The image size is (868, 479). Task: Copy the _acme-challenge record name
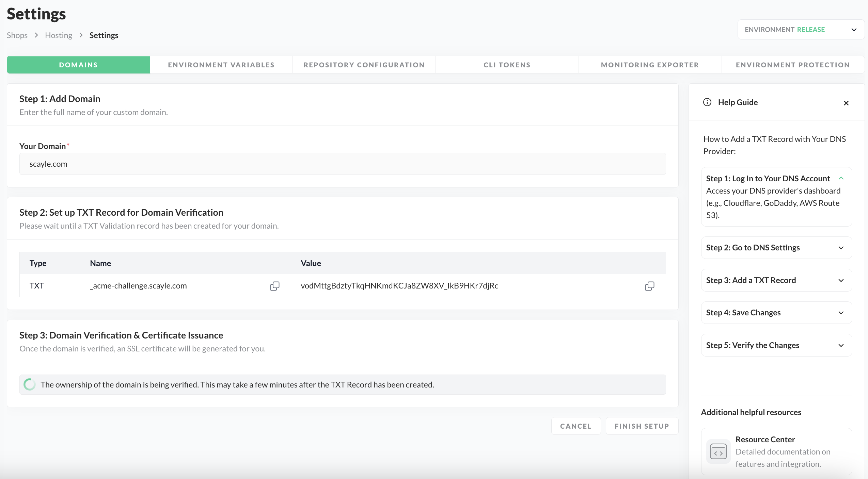tap(274, 286)
